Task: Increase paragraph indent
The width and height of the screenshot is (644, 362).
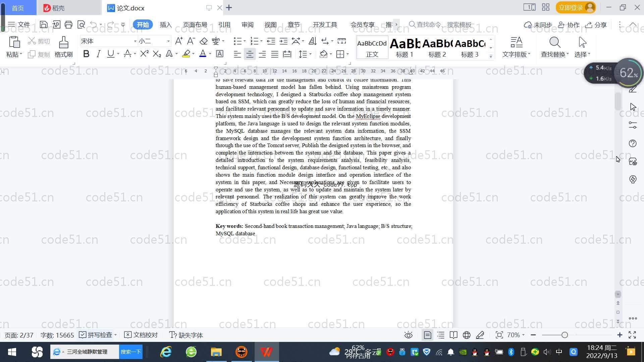Action: 283,41
